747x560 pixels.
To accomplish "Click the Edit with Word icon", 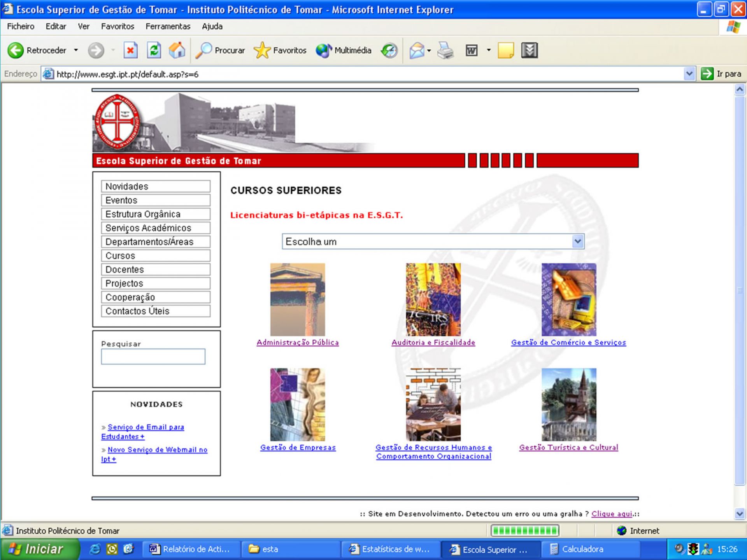I will 472,50.
